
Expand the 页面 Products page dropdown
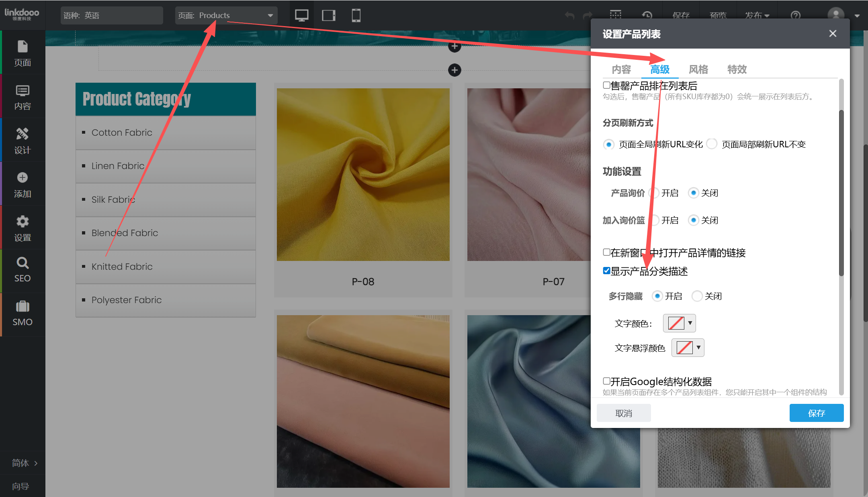pos(270,16)
